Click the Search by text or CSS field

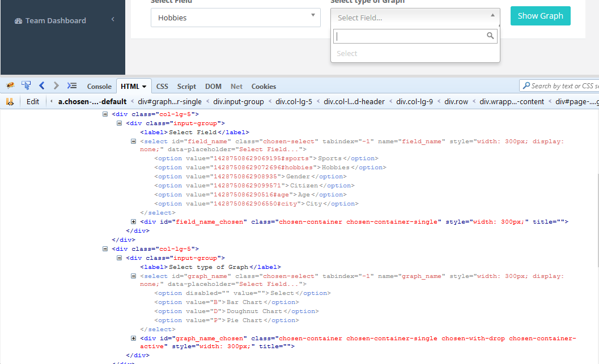click(x=559, y=86)
